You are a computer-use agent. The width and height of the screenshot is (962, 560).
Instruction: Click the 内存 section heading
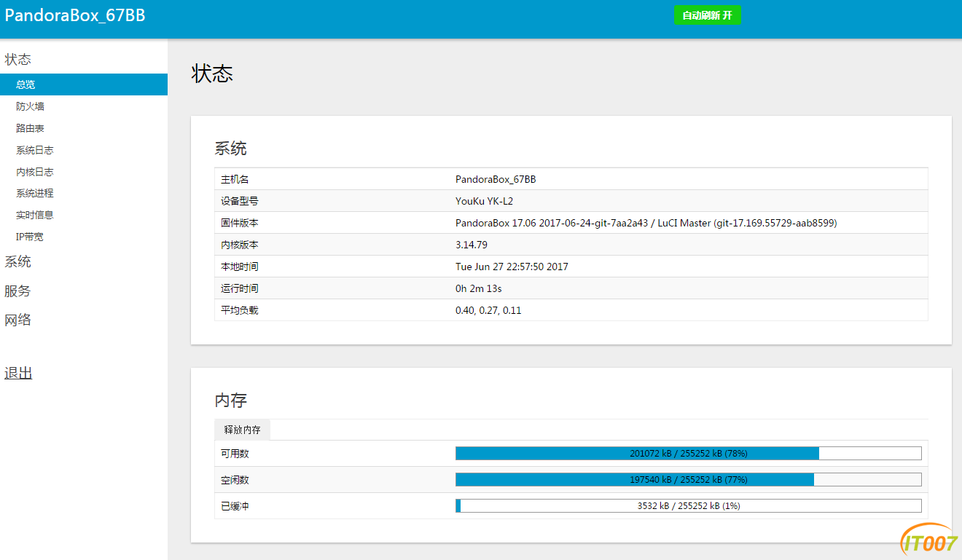230,400
